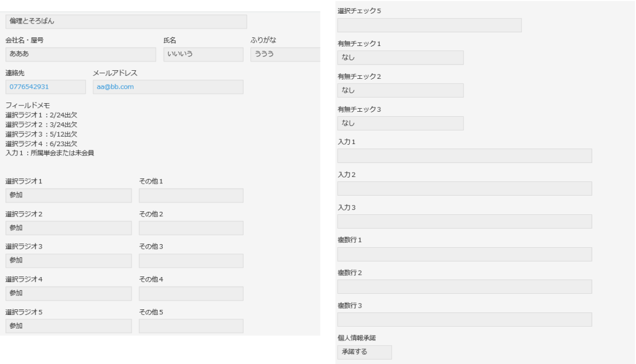The image size is (636, 364).
Task: Click the empty その他1 field
Action: [191, 196]
